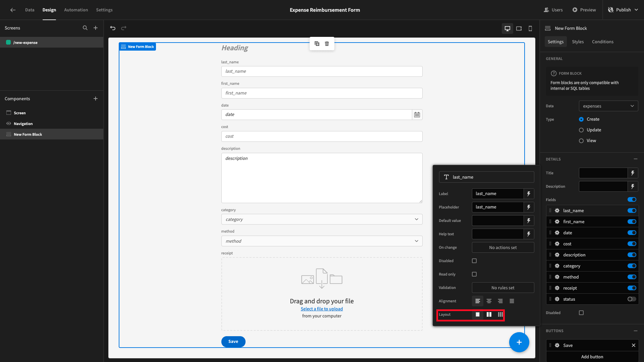644x362 pixels.
Task: Click the Save button in form
Action: (233, 342)
